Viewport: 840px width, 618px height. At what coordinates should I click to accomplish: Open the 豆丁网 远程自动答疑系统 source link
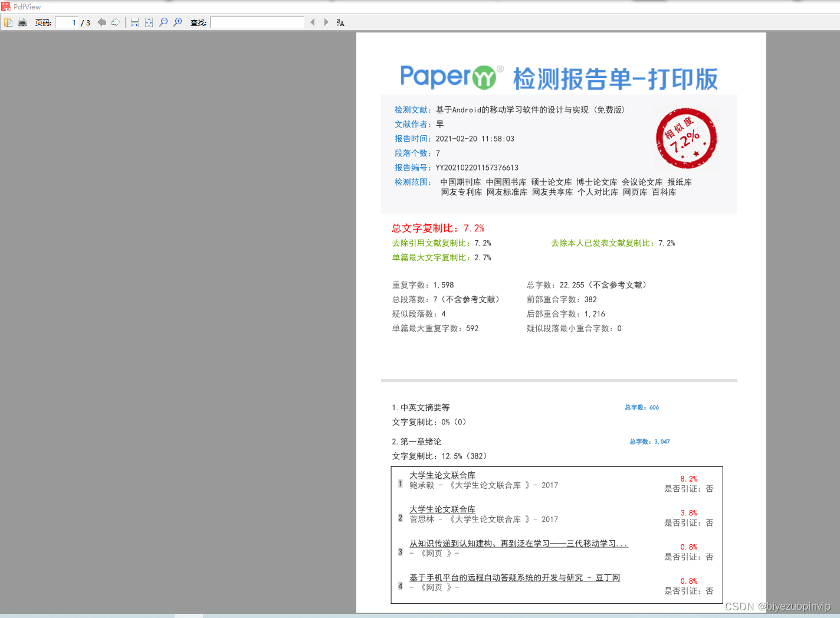[514, 577]
